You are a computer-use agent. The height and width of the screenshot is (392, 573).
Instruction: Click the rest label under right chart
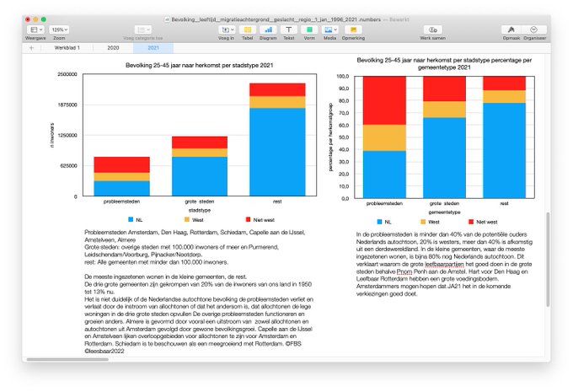tap(504, 203)
